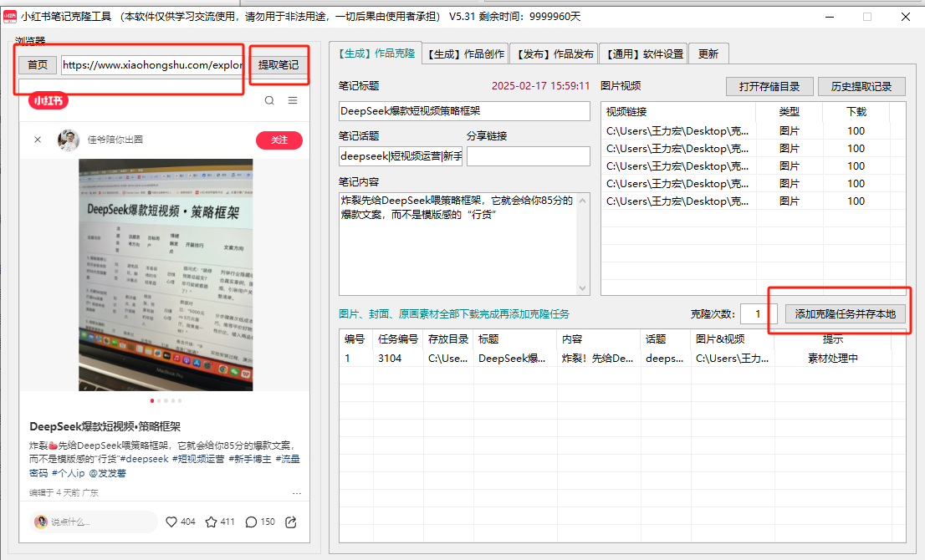925x560 pixels.
Task: Switch to 【生成】作品创作 tab
Action: coord(465,53)
